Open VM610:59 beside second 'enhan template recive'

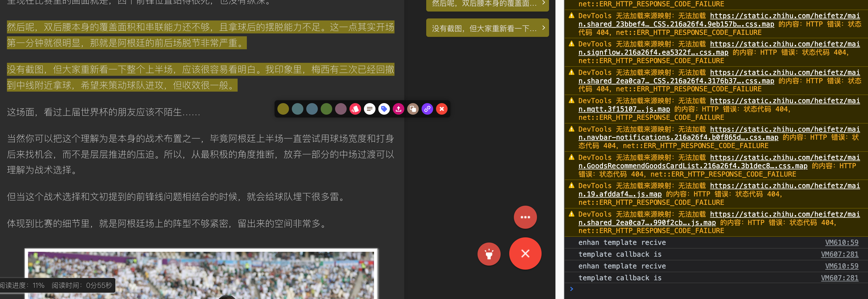point(841,266)
